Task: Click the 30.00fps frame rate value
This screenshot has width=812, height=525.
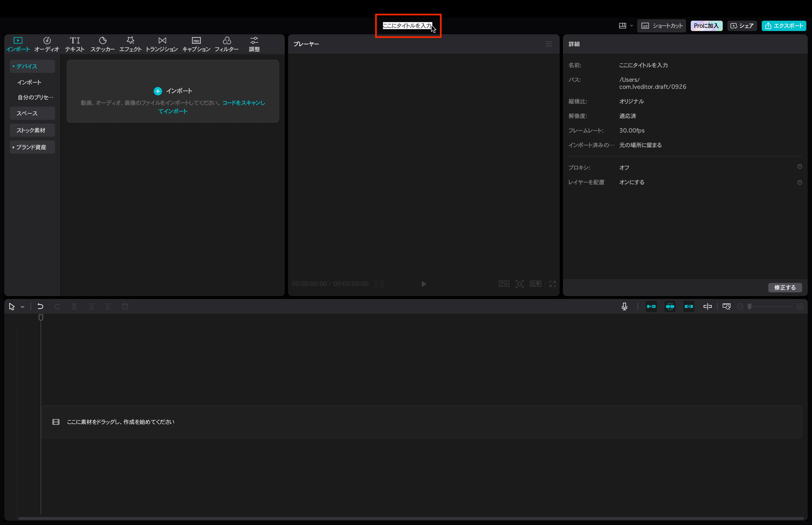Action: coord(632,131)
